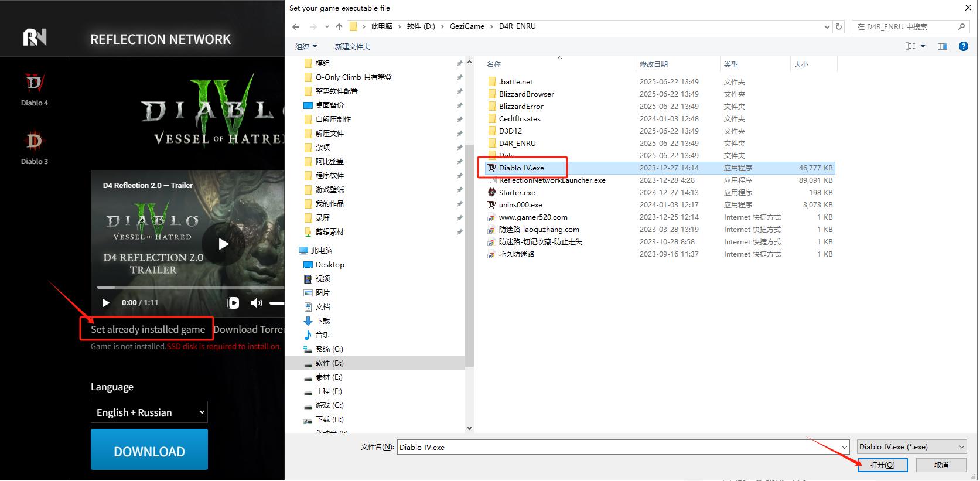This screenshot has height=481, width=980.
Task: Toggle the preview pane icon
Action: coord(943,46)
